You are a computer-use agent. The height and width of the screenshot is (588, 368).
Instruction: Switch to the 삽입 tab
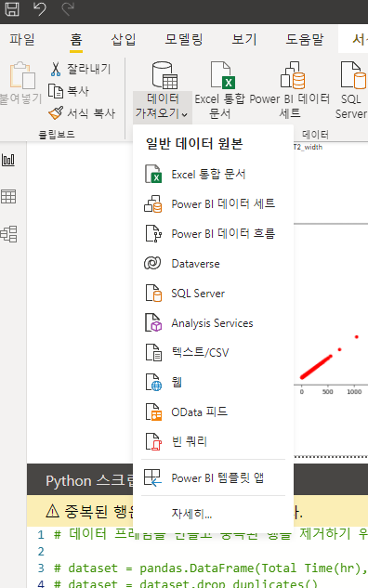(x=123, y=39)
